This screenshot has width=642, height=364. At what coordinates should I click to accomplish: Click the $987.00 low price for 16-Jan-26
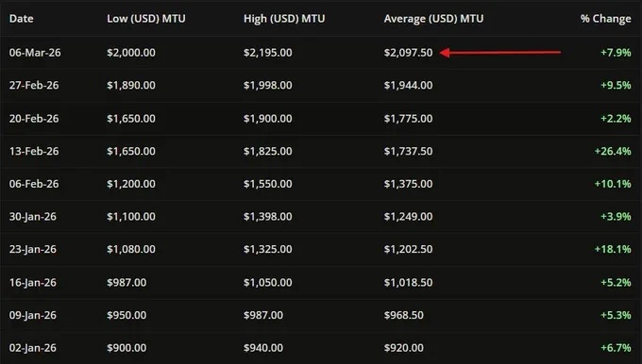(127, 283)
